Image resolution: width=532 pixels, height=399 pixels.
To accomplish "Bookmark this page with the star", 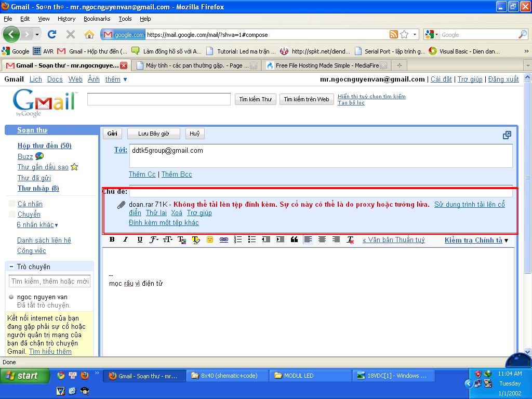I will (x=404, y=34).
